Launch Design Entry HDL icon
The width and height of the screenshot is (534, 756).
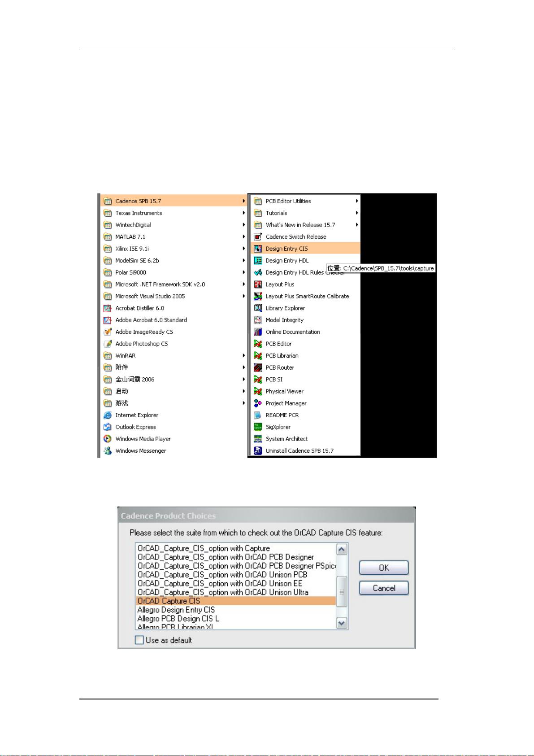coord(258,261)
